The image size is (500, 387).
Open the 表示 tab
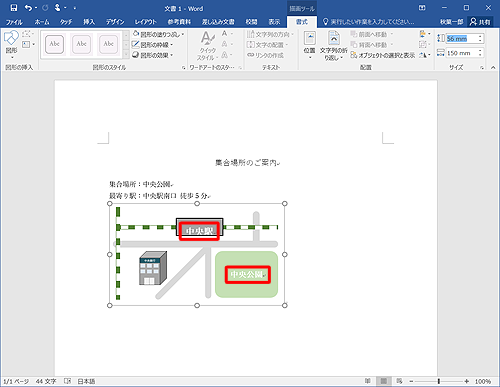tap(274, 22)
